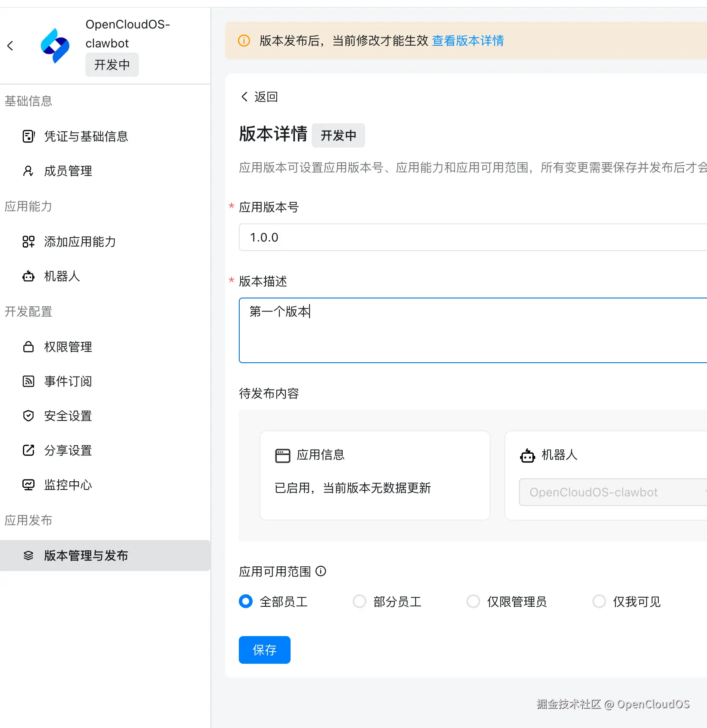The image size is (707, 728).
Task: Click info icon beside 应用可用范围
Action: pos(321,571)
